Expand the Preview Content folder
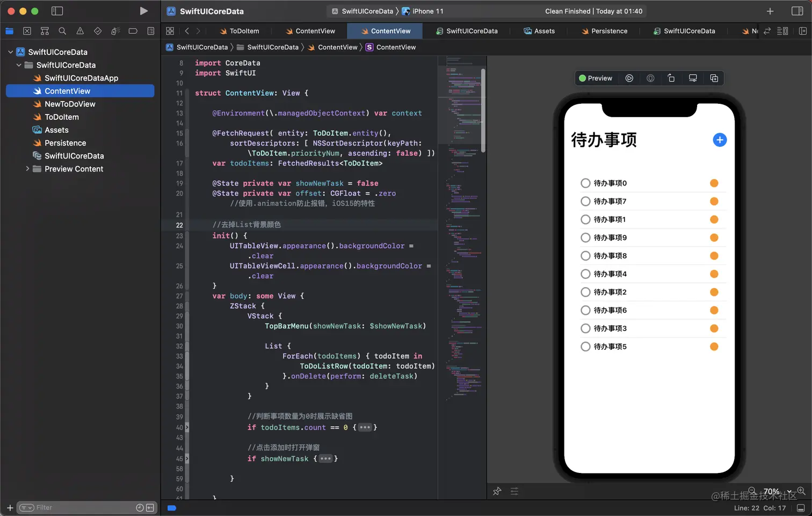The image size is (812, 516). click(27, 169)
